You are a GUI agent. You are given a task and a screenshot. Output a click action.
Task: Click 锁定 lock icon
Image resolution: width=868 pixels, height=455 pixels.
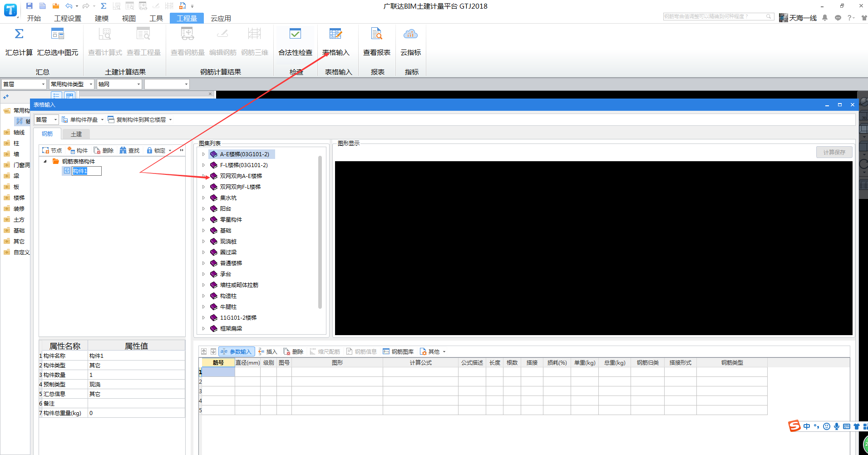coord(149,150)
